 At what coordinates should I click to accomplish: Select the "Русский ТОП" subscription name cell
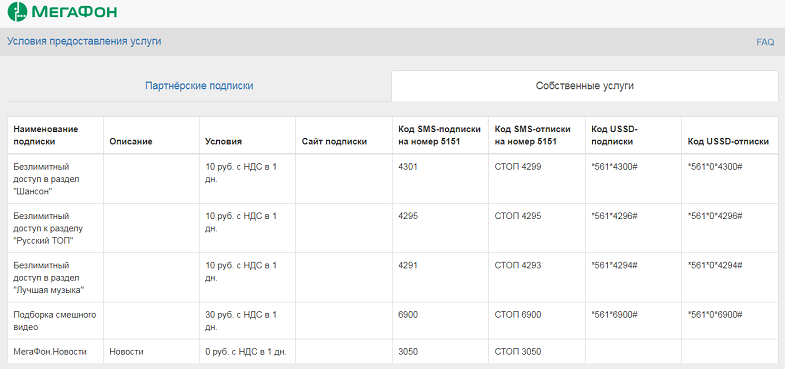coord(56,228)
